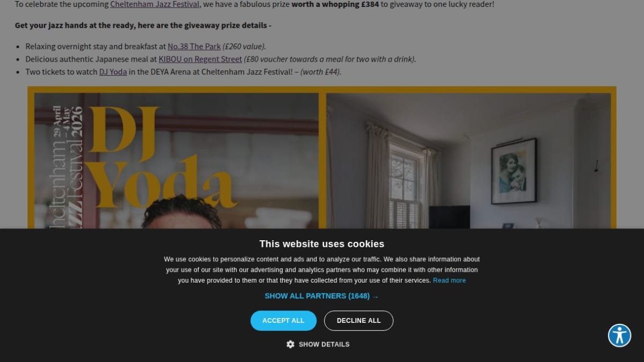Image resolution: width=644 pixels, height=362 pixels.
Task: Click the shuttered window in the bedroom photo
Action: tap(404, 185)
